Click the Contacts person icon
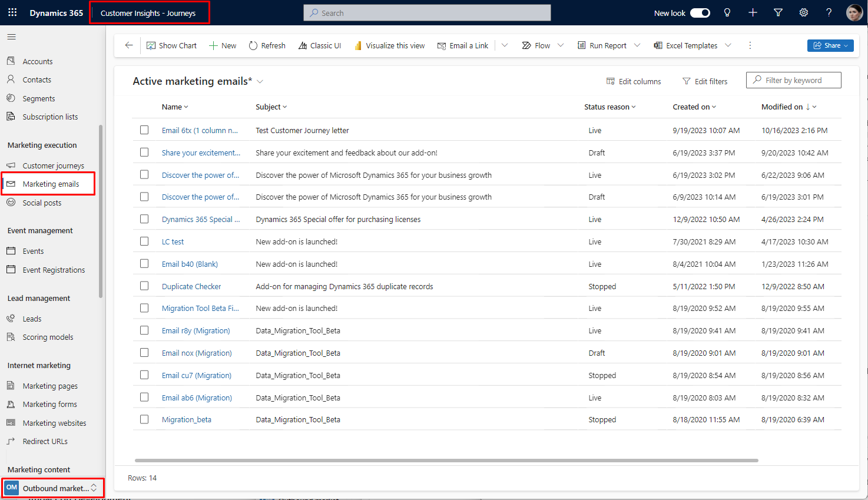This screenshot has width=868, height=500. (x=11, y=79)
